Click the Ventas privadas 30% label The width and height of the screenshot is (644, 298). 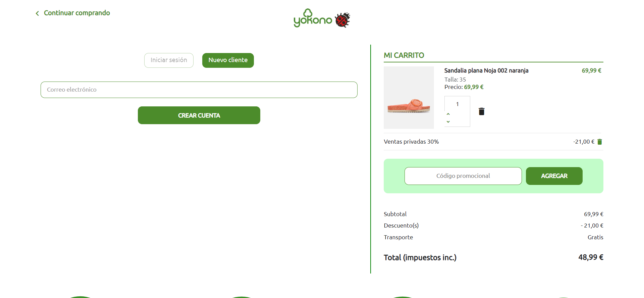[x=411, y=142]
